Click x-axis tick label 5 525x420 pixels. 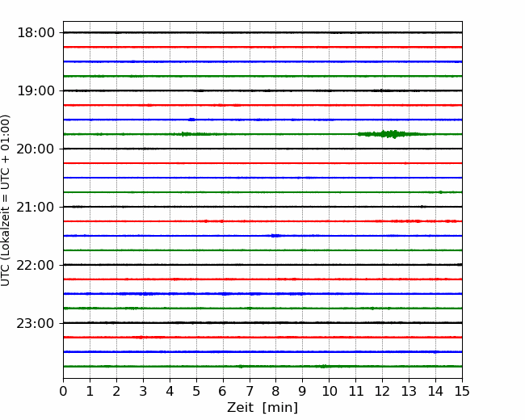click(x=196, y=391)
